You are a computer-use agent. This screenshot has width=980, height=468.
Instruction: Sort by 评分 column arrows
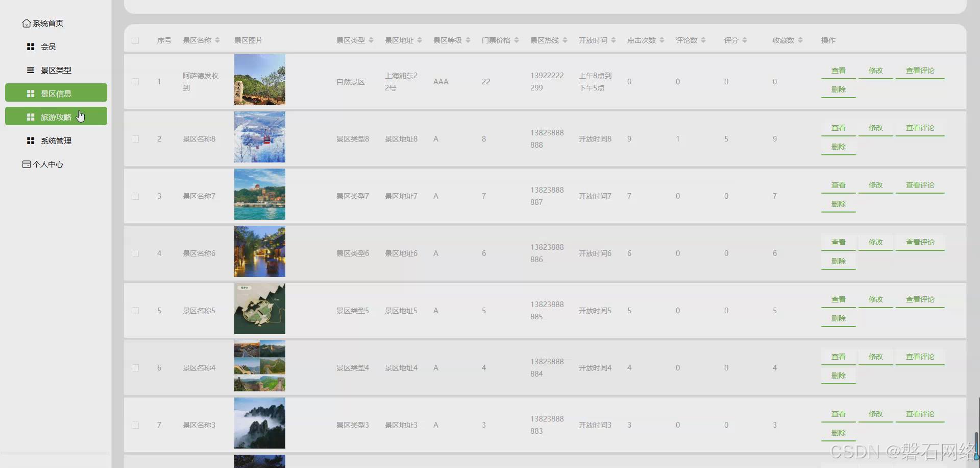[745, 40]
